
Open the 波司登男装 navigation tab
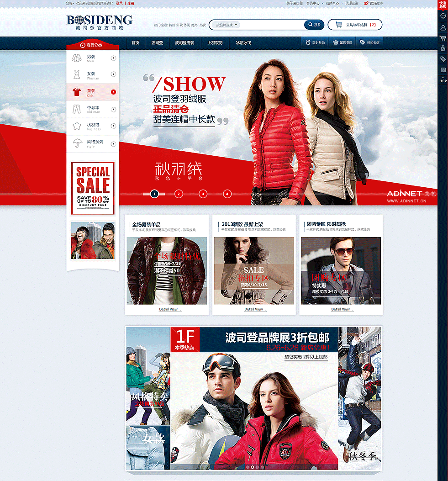point(184,43)
